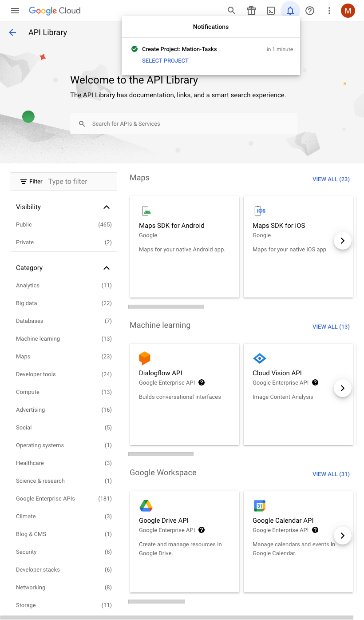Select the Climate category

tap(64, 517)
